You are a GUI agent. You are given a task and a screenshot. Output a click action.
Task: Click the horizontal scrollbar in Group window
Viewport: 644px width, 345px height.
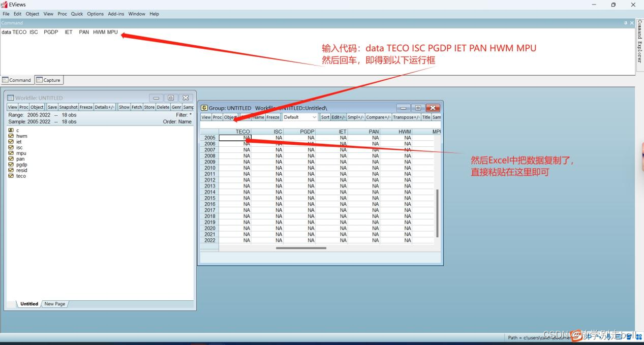tap(301, 248)
